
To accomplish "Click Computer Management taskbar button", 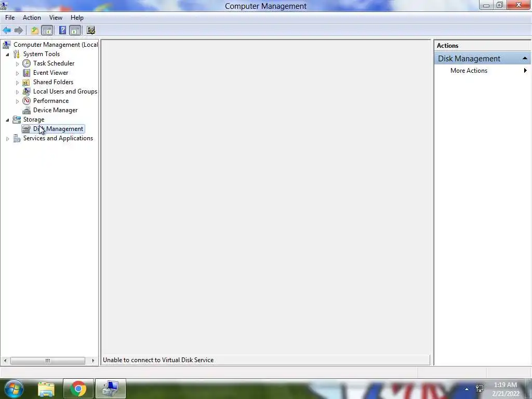I will point(111,389).
